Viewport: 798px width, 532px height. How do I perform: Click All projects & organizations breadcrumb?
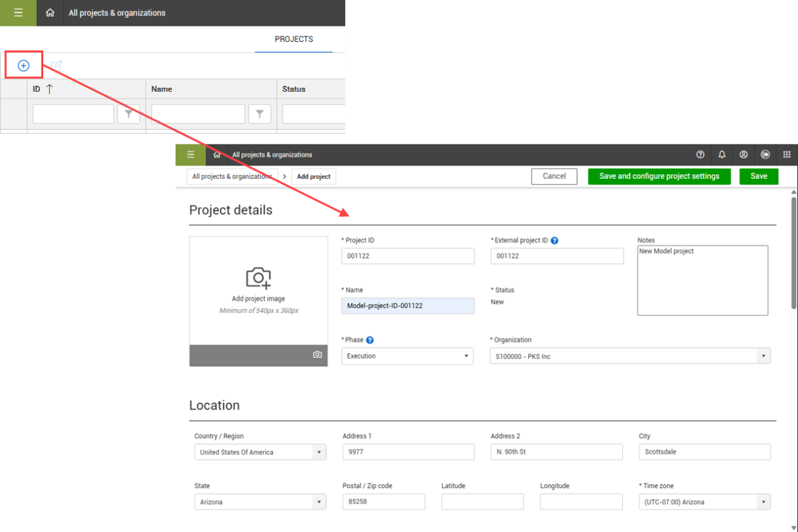232,177
